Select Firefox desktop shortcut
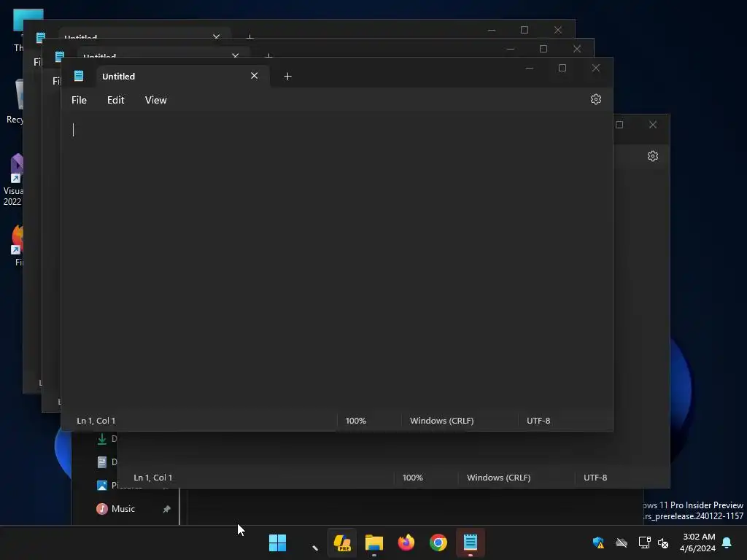The height and width of the screenshot is (560, 747). click(18, 246)
